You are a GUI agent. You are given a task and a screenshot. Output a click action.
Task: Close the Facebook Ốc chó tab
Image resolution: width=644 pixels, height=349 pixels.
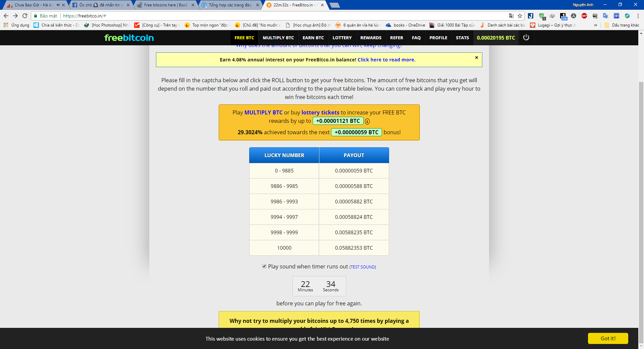tap(128, 5)
